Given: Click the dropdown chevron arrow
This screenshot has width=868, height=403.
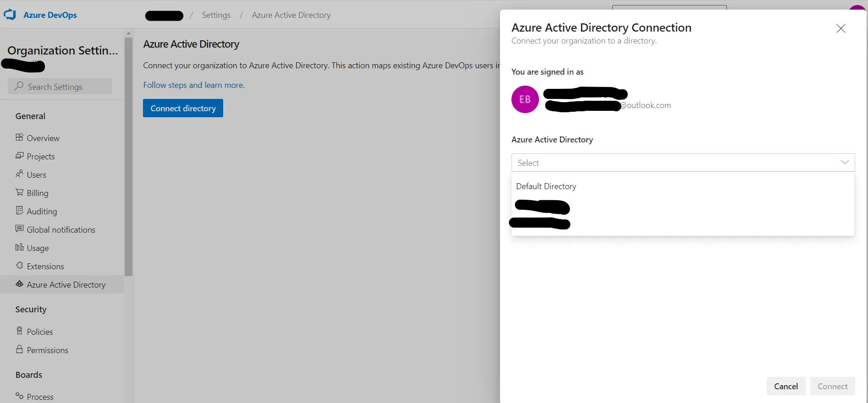Looking at the screenshot, I should [845, 163].
